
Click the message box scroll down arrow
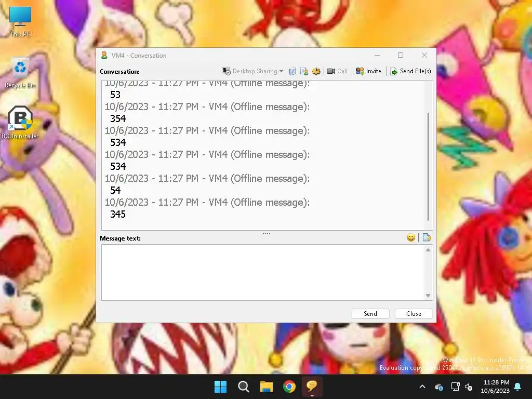click(x=428, y=296)
